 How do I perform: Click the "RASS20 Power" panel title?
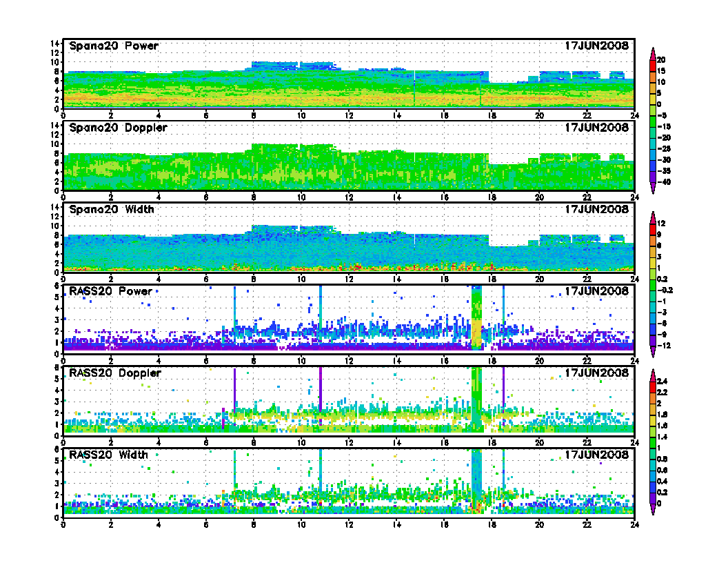point(110,291)
